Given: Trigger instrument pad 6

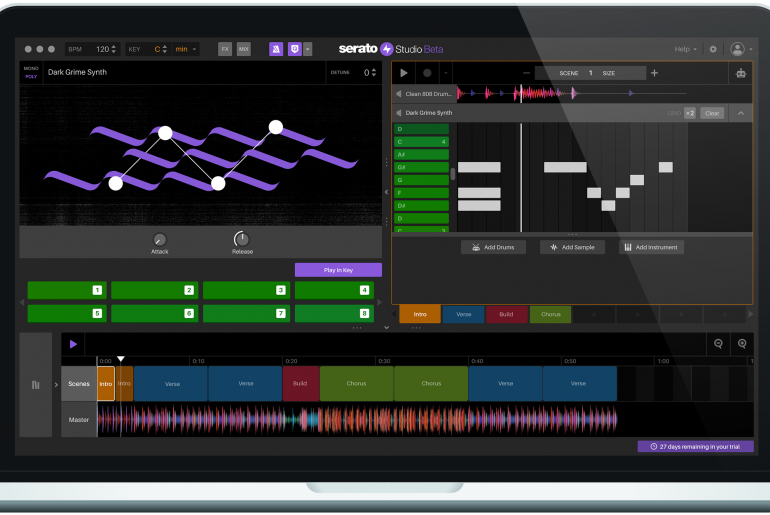Looking at the screenshot, I should tap(154, 313).
